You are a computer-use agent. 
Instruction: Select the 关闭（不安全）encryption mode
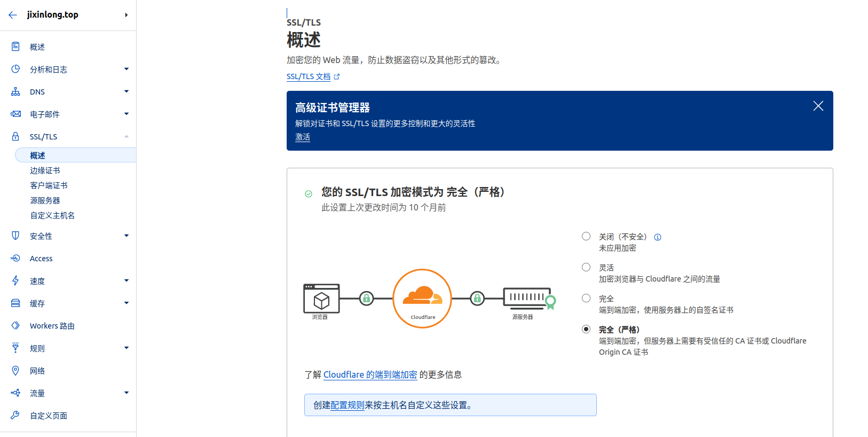pyautogui.click(x=586, y=236)
